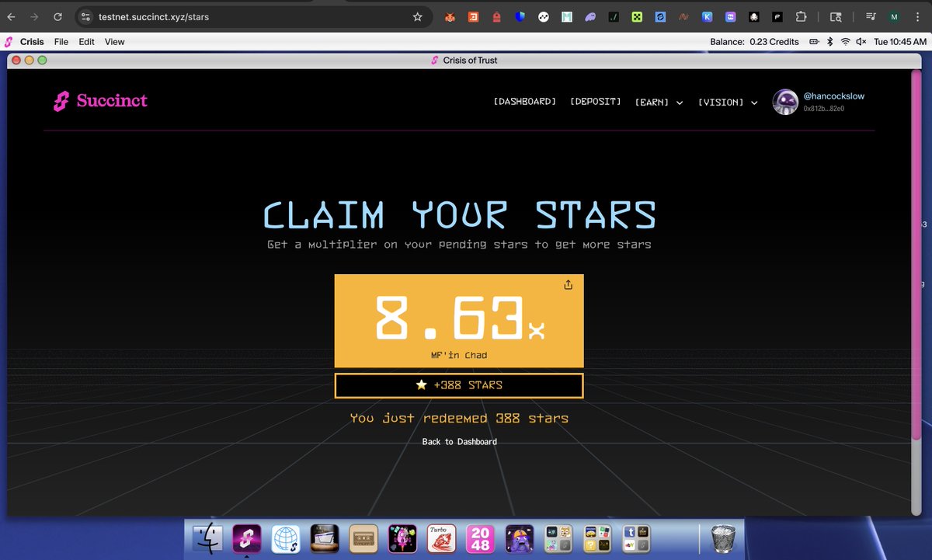Click the 'You just redeemed 388 stars' text
This screenshot has width=932, height=560.
(x=459, y=418)
